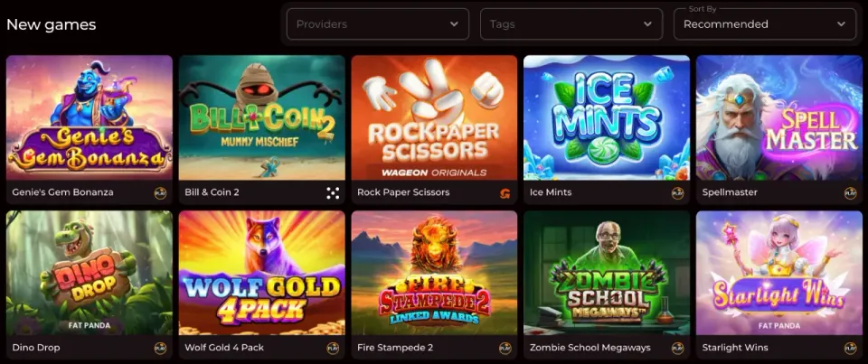Open the Providers dropdown filter
Image resolution: width=868 pixels, height=364 pixels.
(378, 24)
